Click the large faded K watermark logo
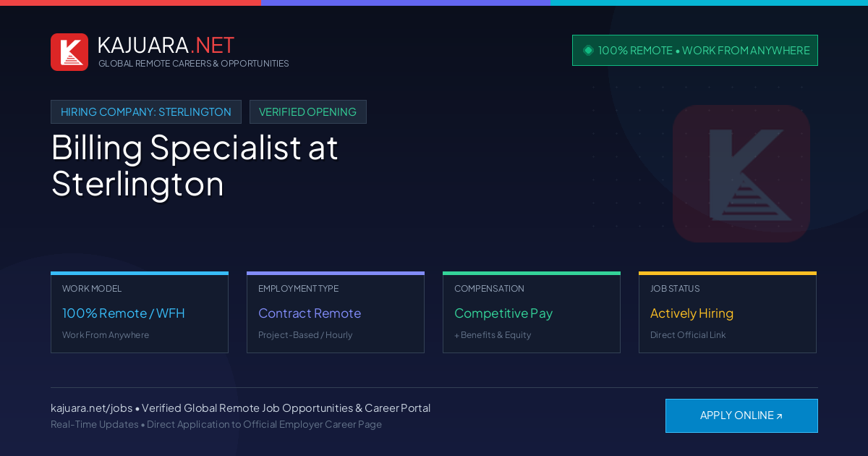868x456 pixels. (x=741, y=174)
